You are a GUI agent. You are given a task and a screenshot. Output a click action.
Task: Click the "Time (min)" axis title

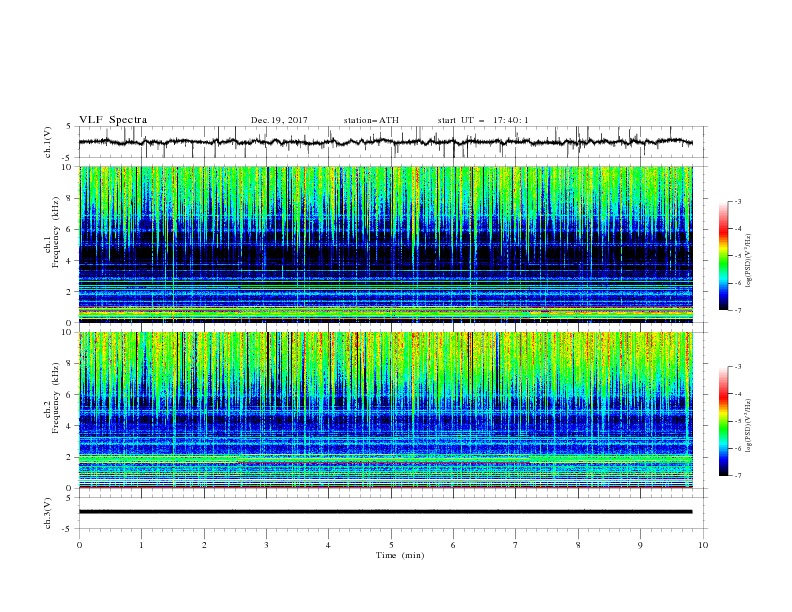pyautogui.click(x=400, y=555)
